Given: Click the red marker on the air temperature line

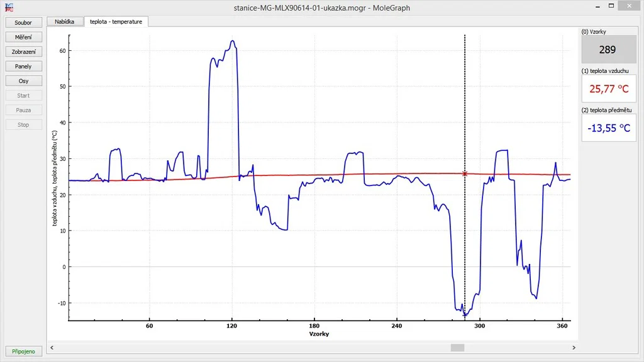Looking at the screenshot, I should pos(465,174).
